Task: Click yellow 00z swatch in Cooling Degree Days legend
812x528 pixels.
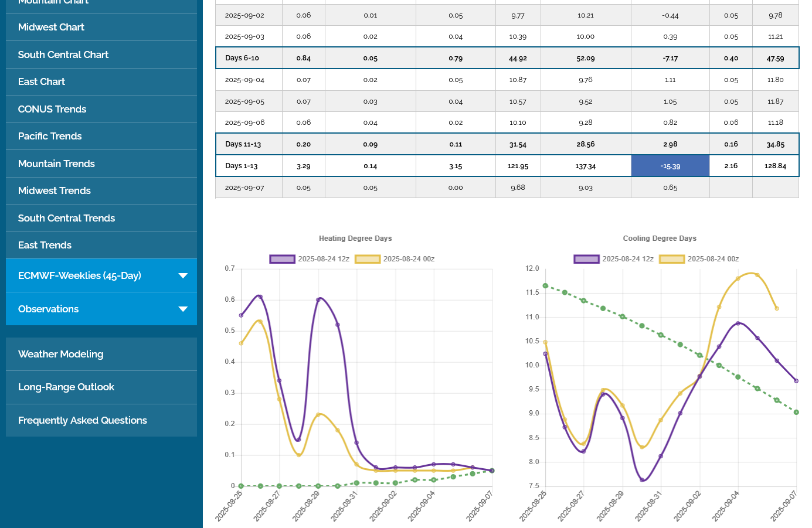Action: pos(672,259)
